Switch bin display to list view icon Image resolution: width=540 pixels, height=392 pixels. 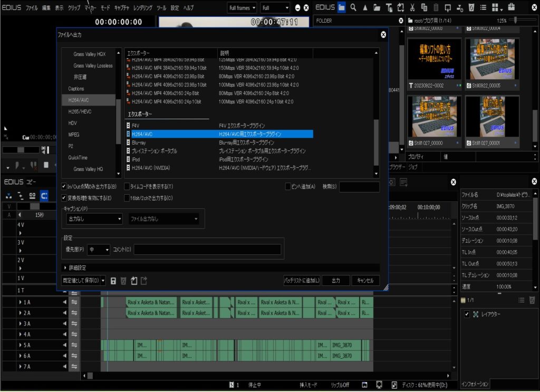483,8
